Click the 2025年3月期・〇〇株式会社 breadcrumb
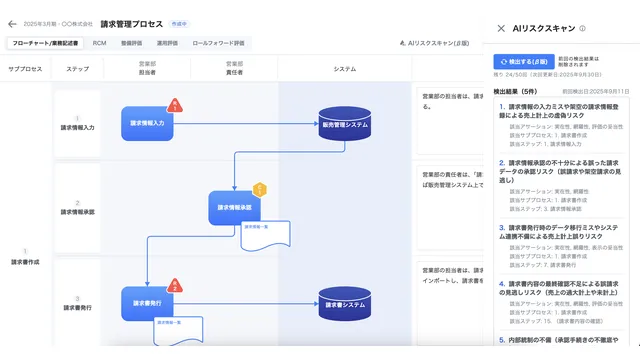The image size is (640, 360). [x=58, y=24]
